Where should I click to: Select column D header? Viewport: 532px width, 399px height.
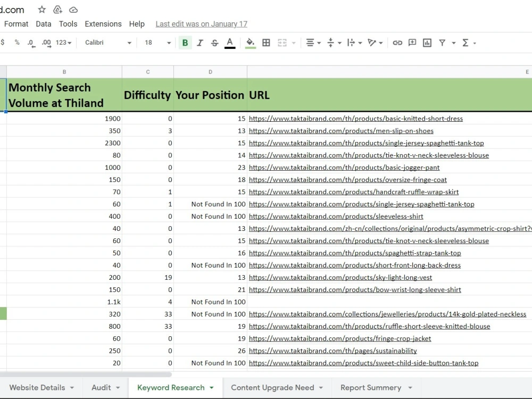(x=210, y=72)
